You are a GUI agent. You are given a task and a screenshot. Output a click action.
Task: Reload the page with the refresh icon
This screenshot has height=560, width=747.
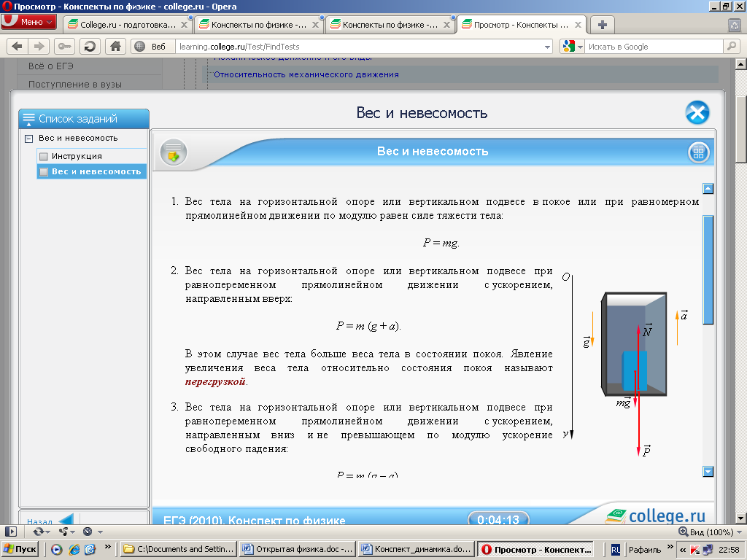(x=90, y=46)
